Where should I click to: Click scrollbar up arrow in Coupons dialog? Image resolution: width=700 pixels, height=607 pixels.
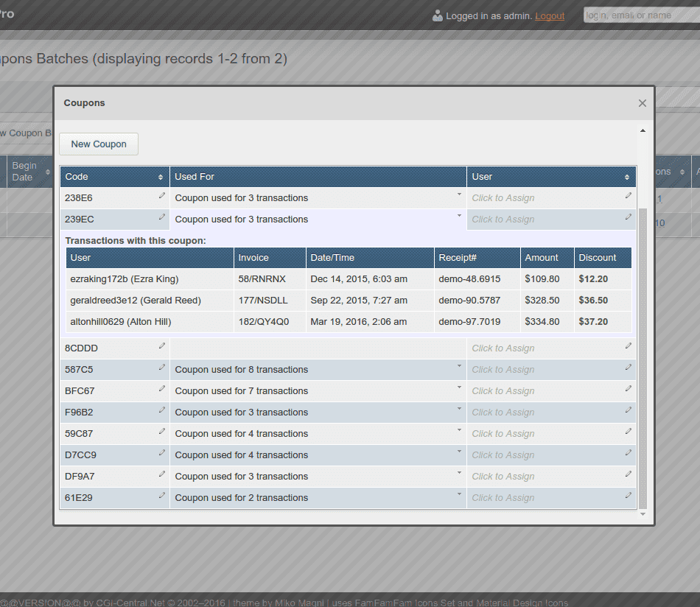(x=643, y=131)
